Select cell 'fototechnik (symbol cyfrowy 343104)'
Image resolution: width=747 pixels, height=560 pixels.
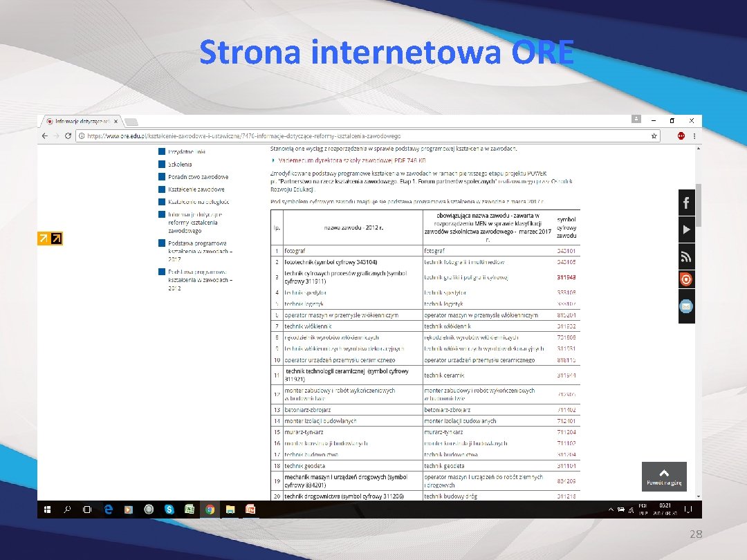click(353, 262)
